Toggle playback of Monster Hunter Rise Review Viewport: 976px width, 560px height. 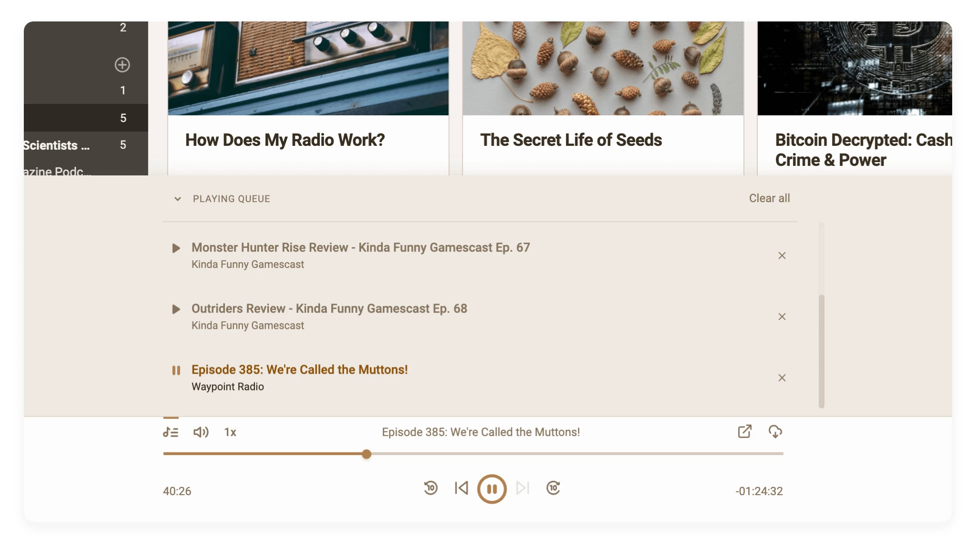177,248
